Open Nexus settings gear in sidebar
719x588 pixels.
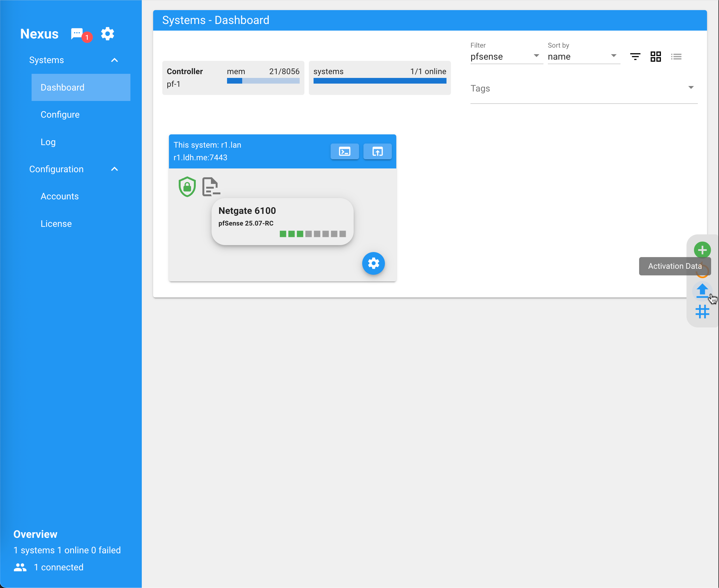[x=107, y=34]
